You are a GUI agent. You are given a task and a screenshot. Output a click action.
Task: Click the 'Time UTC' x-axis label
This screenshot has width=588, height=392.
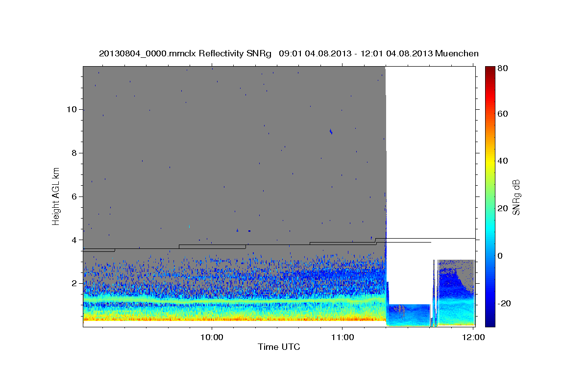click(279, 347)
